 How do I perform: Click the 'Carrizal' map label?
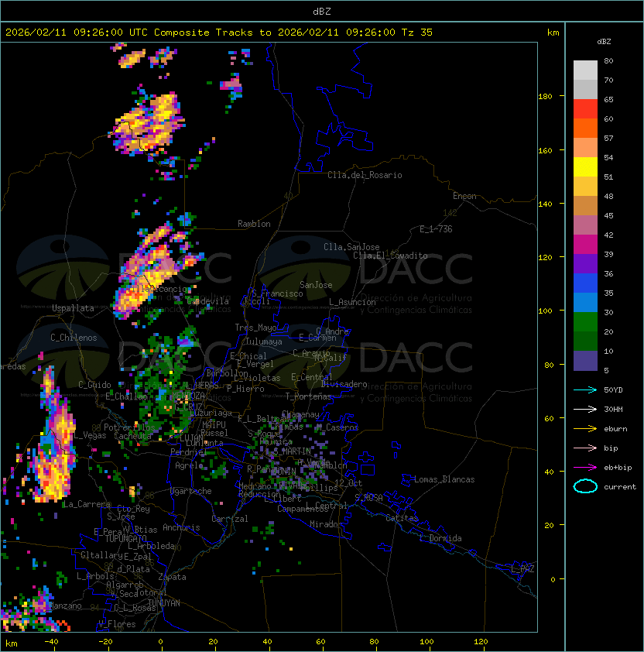(x=230, y=519)
